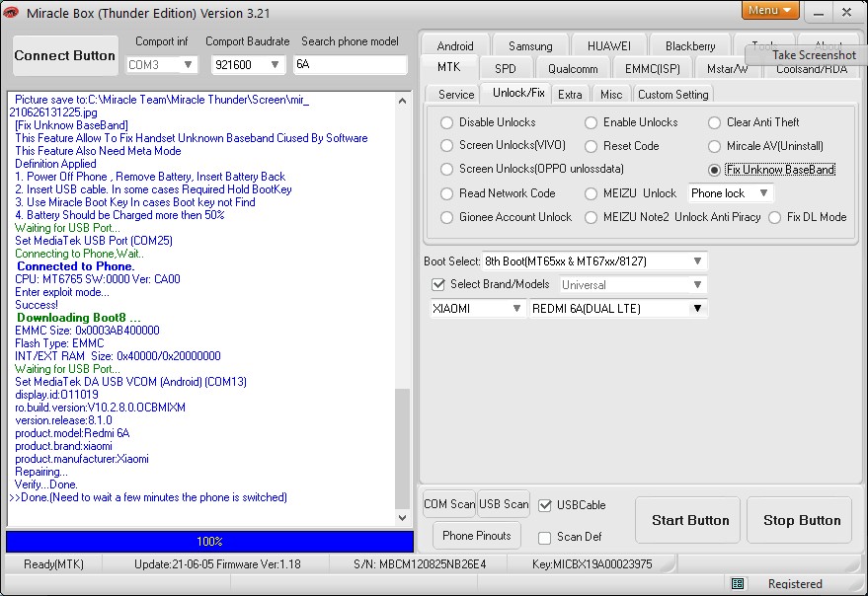868x596 pixels.
Task: Click the 'product.model:Redmi 6A' log line
Action: 72,433
